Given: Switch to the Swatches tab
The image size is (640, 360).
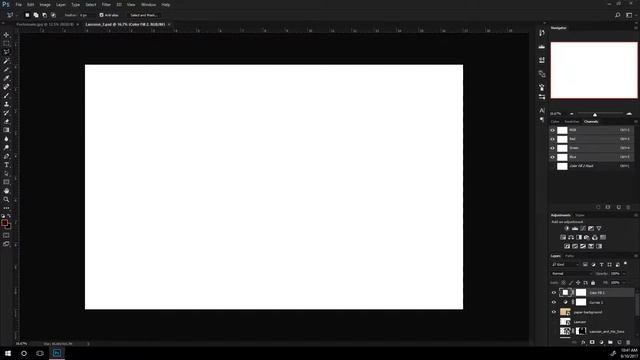Looking at the screenshot, I should pyautogui.click(x=572, y=122).
